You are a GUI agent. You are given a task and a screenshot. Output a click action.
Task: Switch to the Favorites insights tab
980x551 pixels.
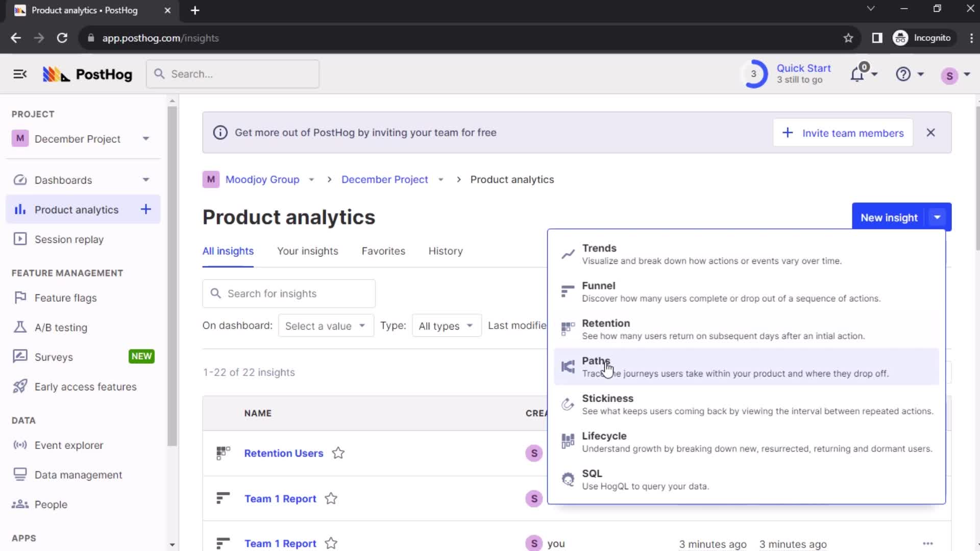[x=383, y=251]
